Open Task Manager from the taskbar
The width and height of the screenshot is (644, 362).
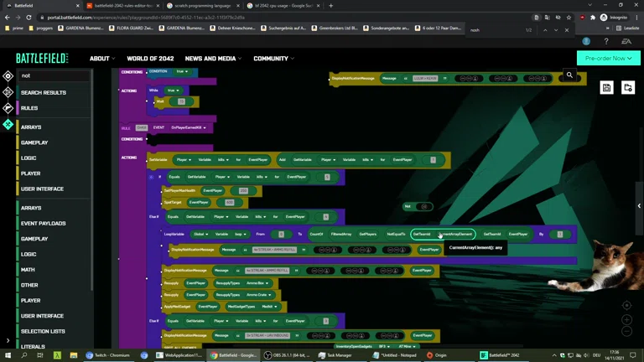coord(335,355)
